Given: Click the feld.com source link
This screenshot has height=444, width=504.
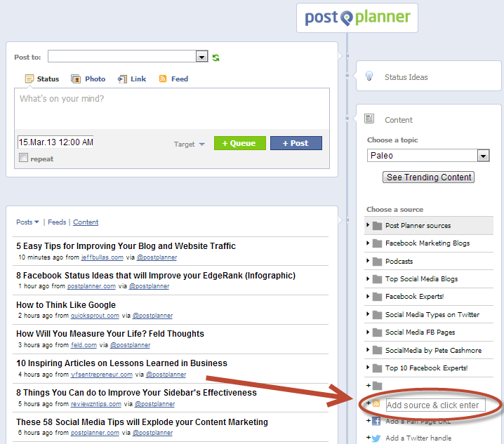Looking at the screenshot, I should click(x=84, y=345).
